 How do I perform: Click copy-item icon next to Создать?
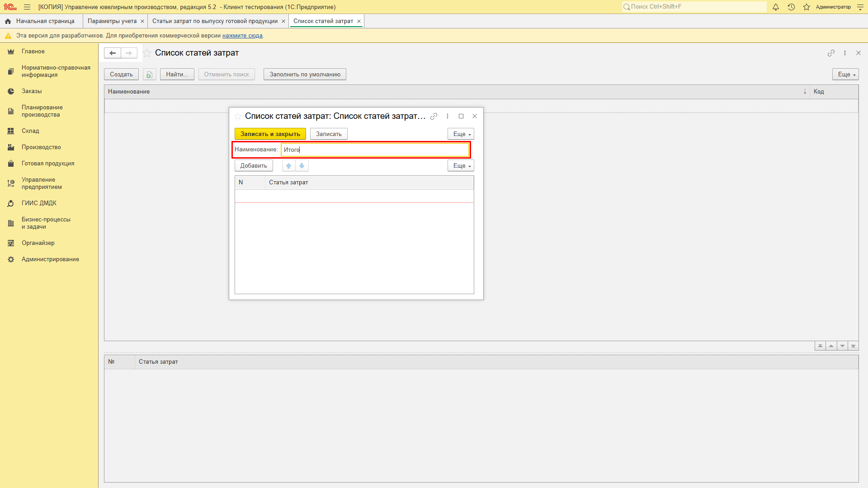pyautogui.click(x=149, y=75)
